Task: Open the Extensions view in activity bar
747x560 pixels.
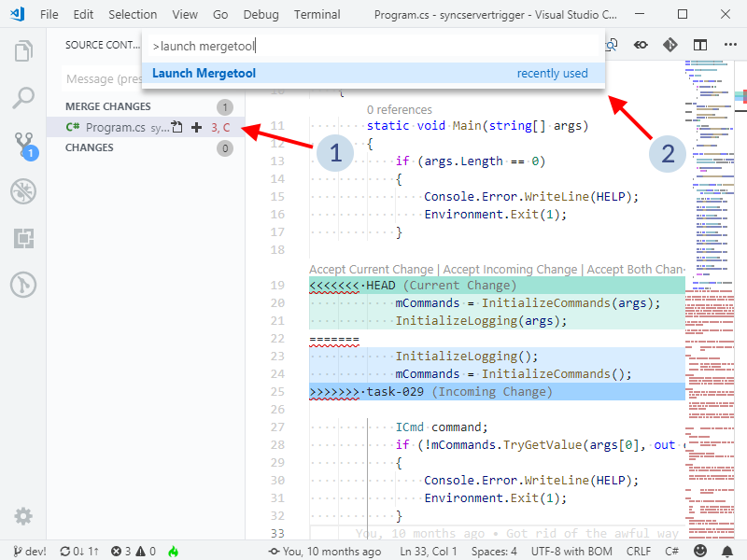Action: (x=23, y=238)
